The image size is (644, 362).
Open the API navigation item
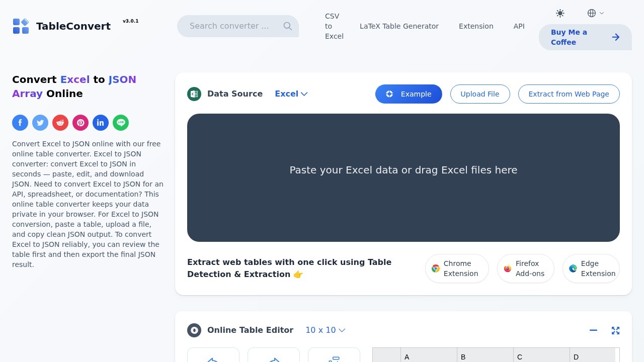click(519, 26)
